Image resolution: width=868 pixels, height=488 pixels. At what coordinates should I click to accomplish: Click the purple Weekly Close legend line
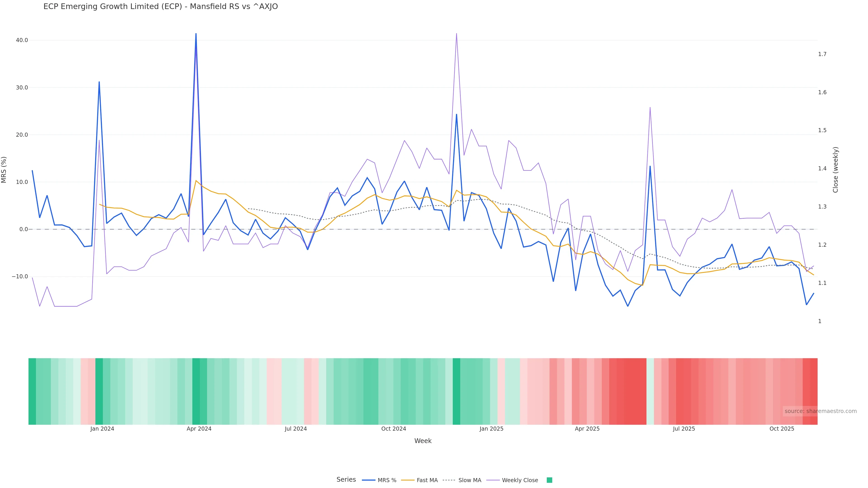click(493, 480)
